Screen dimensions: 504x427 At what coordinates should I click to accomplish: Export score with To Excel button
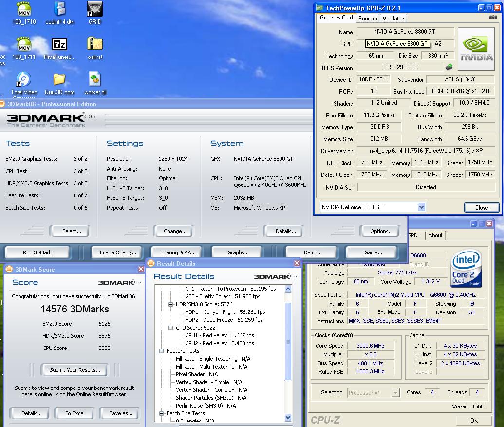75,413
